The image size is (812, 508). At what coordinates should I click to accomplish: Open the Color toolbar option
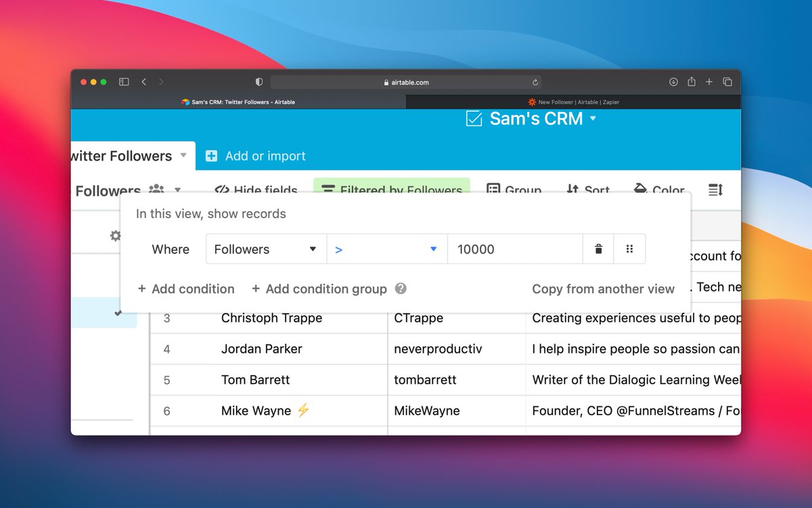coord(659,190)
